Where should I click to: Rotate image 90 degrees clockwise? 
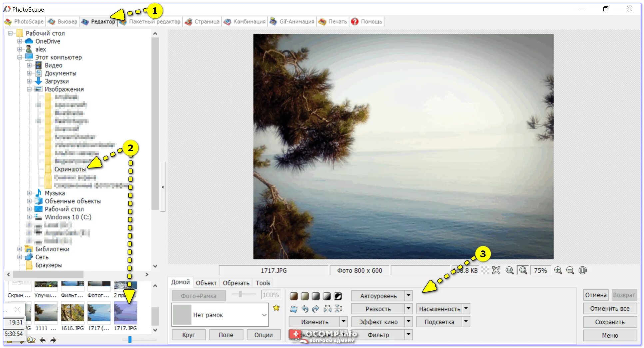pyautogui.click(x=316, y=309)
